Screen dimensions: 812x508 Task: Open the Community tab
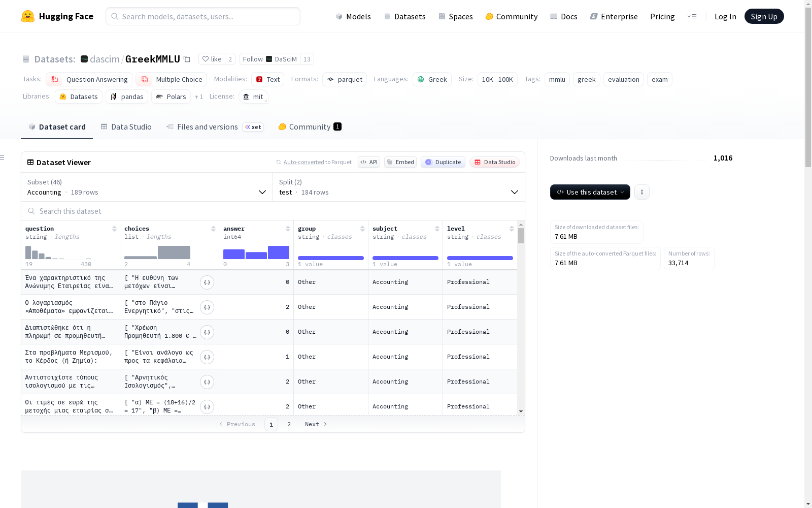tap(310, 127)
